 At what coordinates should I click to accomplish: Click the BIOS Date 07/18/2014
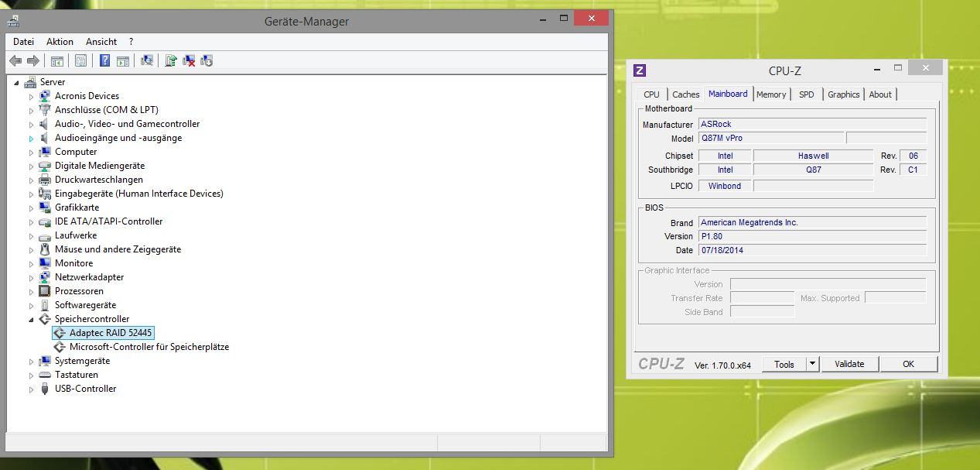(812, 250)
